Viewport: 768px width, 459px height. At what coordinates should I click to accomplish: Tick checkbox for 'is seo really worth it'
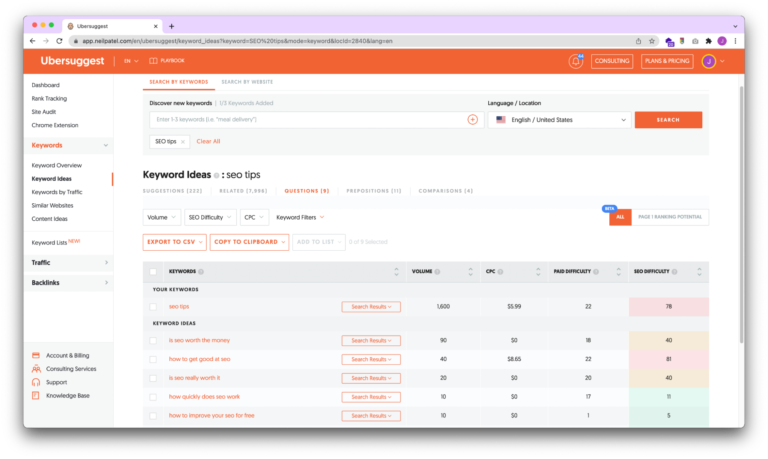153,379
